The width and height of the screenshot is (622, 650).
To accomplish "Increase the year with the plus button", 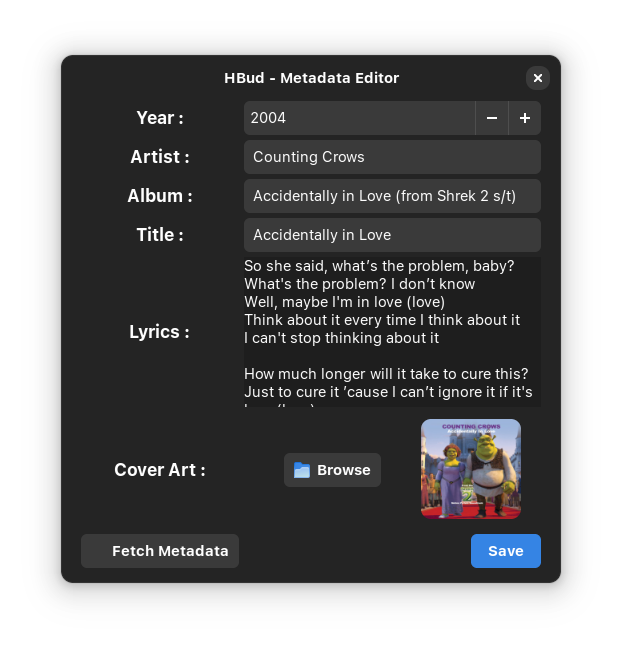I will 525,118.
